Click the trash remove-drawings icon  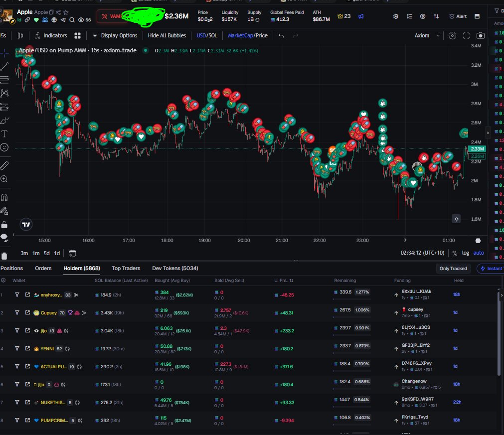click(4, 256)
